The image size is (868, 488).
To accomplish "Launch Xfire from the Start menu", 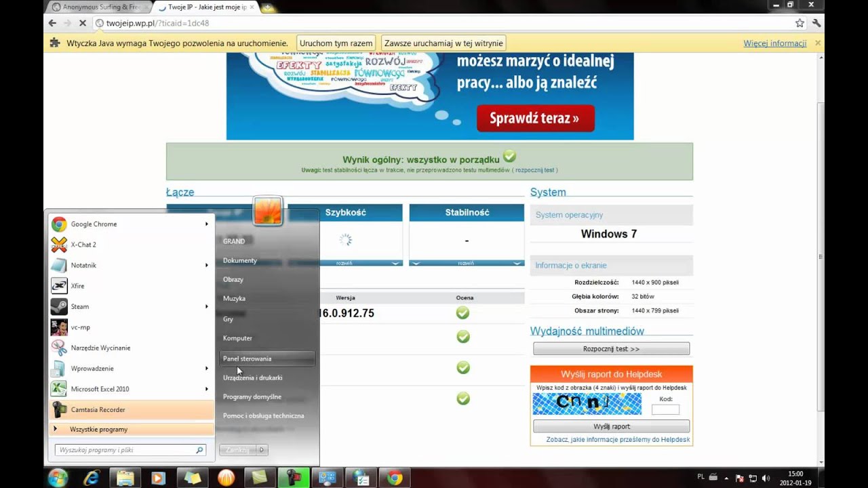I will click(x=132, y=286).
